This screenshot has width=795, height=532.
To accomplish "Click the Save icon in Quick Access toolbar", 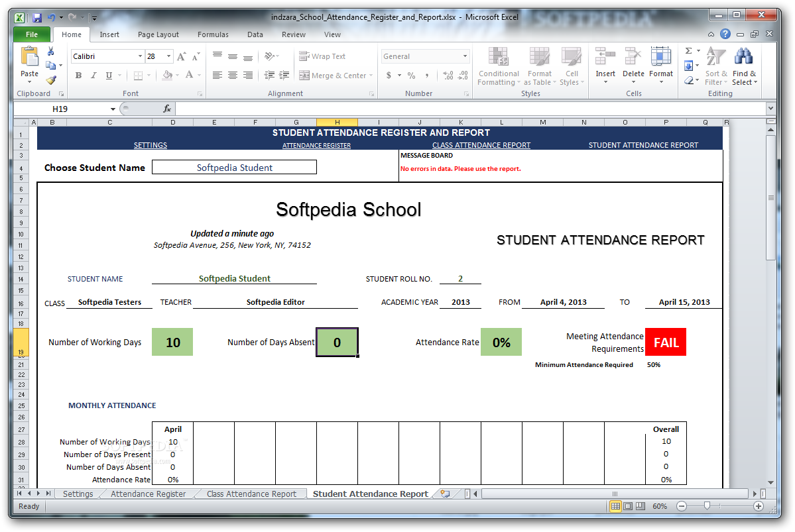I will point(37,18).
